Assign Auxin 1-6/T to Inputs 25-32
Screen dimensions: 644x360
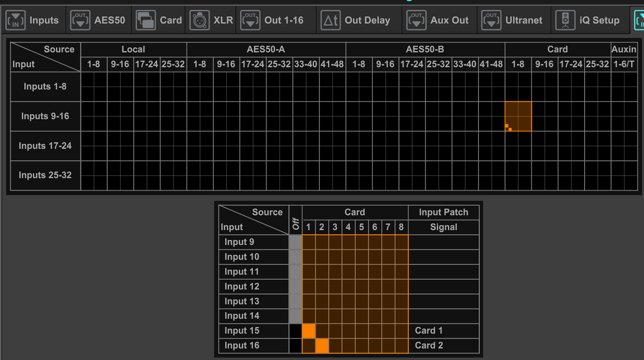[624, 175]
